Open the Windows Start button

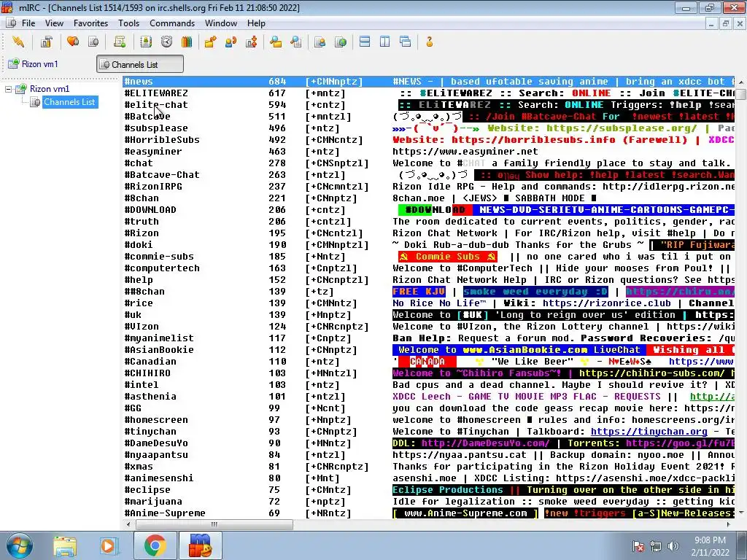(20, 545)
